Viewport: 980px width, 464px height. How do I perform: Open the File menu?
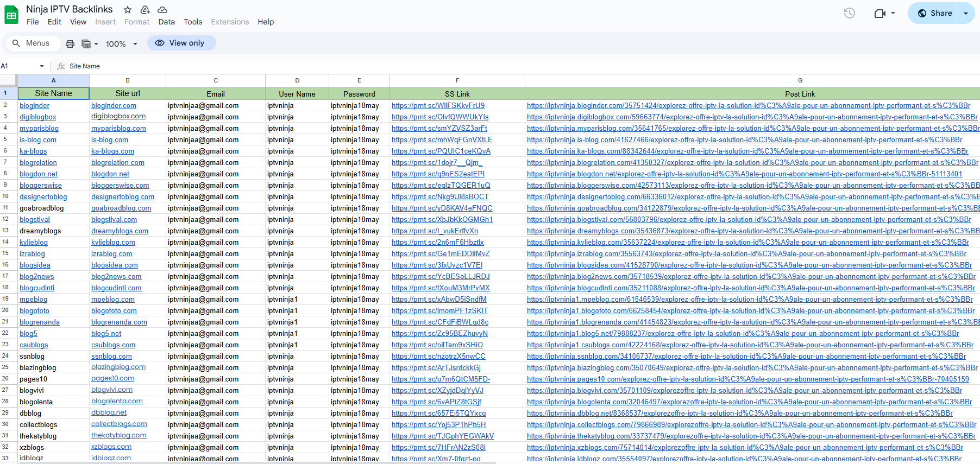coord(33,22)
